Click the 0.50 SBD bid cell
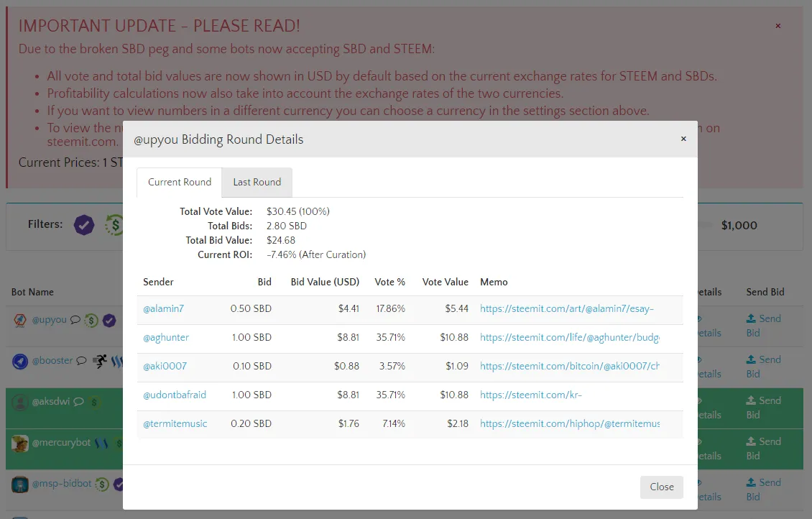812x519 pixels. 251,308
